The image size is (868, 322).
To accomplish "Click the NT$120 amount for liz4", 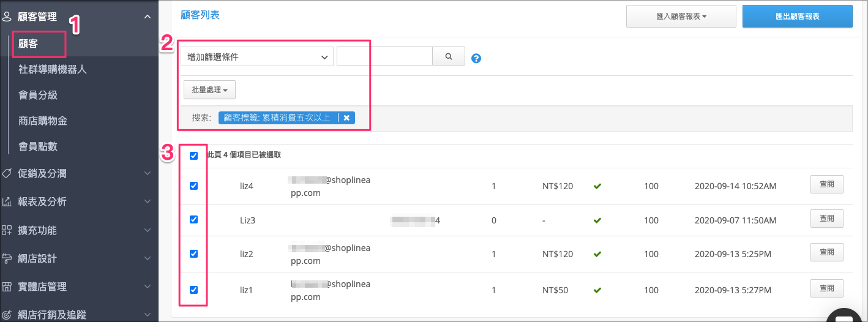I will coord(558,186).
